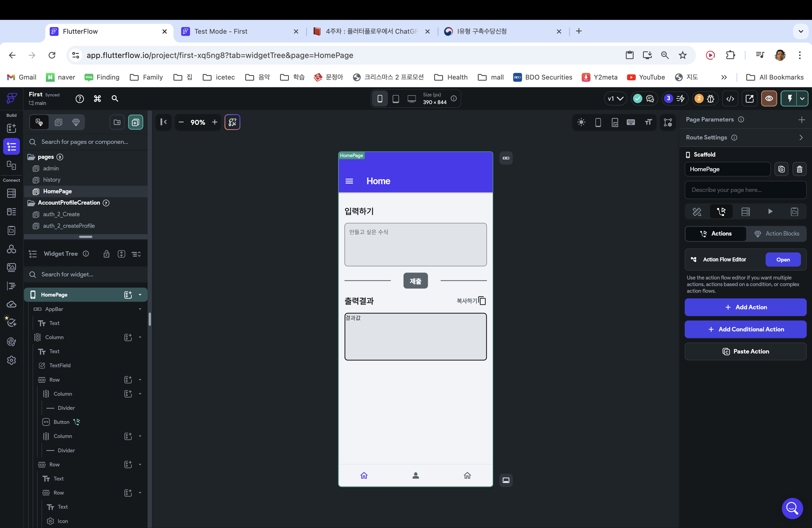Launch test mode with lightning icon
Viewport: 812px width, 528px height.
coord(789,99)
